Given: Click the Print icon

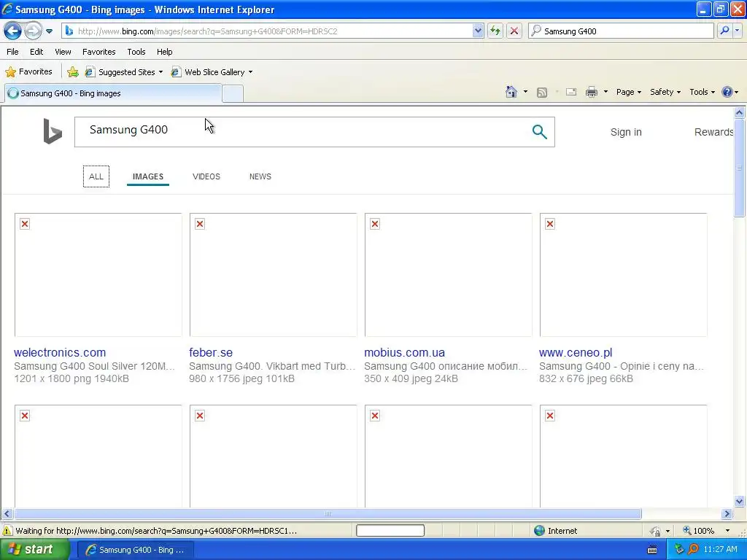Looking at the screenshot, I should click(591, 92).
